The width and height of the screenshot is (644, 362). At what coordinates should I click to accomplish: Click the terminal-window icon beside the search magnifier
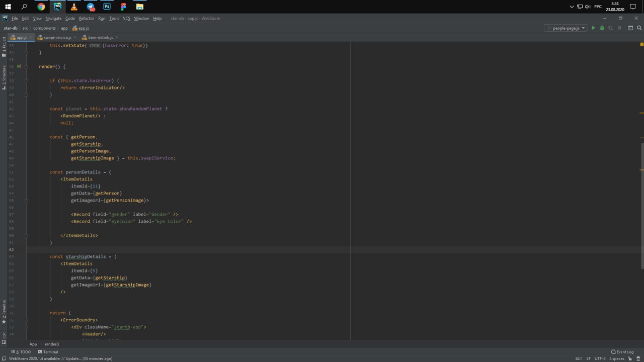(630, 28)
